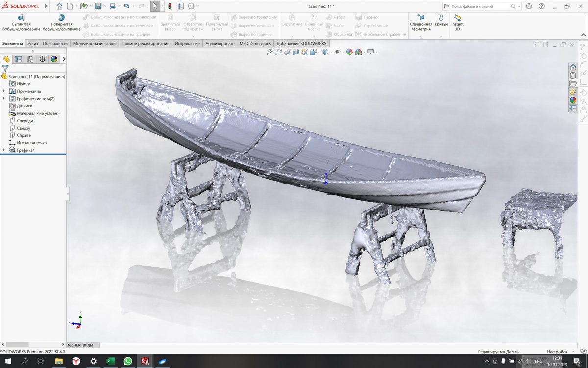The height and width of the screenshot is (368, 588).
Task: Expand the Графика1 tree item
Action: point(4,150)
